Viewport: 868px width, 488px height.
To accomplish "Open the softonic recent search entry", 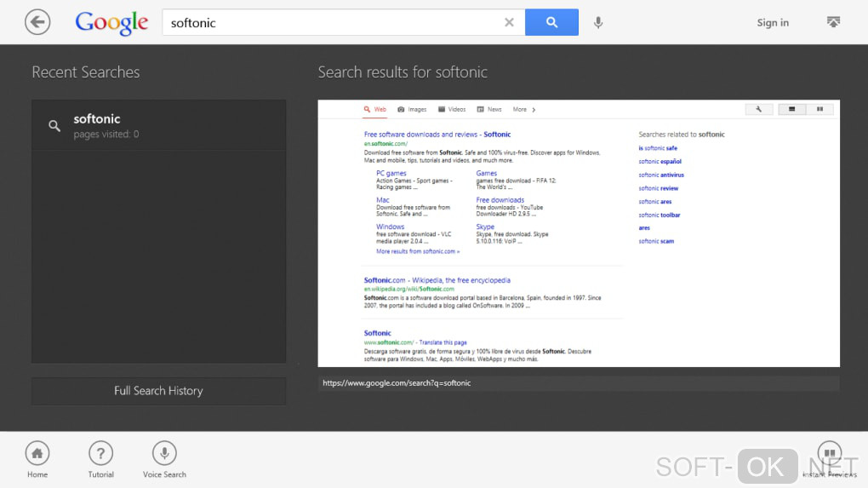I will point(159,126).
